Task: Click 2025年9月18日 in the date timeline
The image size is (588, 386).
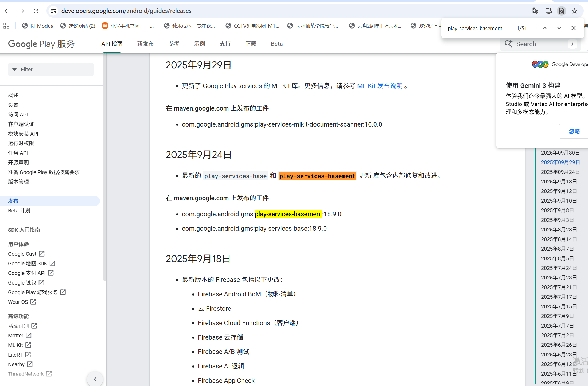Action: pyautogui.click(x=558, y=181)
